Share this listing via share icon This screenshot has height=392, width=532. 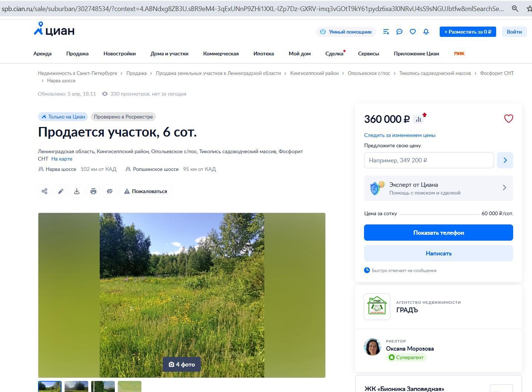pyautogui.click(x=45, y=191)
